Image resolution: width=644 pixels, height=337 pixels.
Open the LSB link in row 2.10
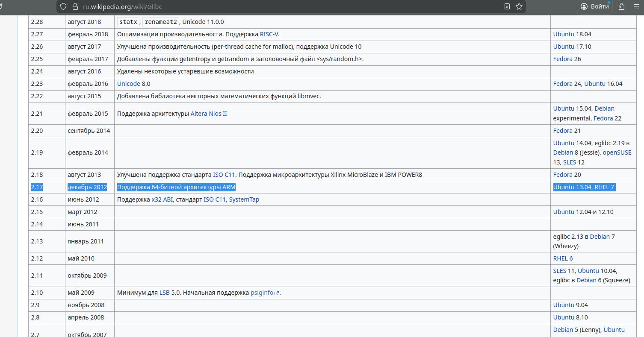[164, 293]
